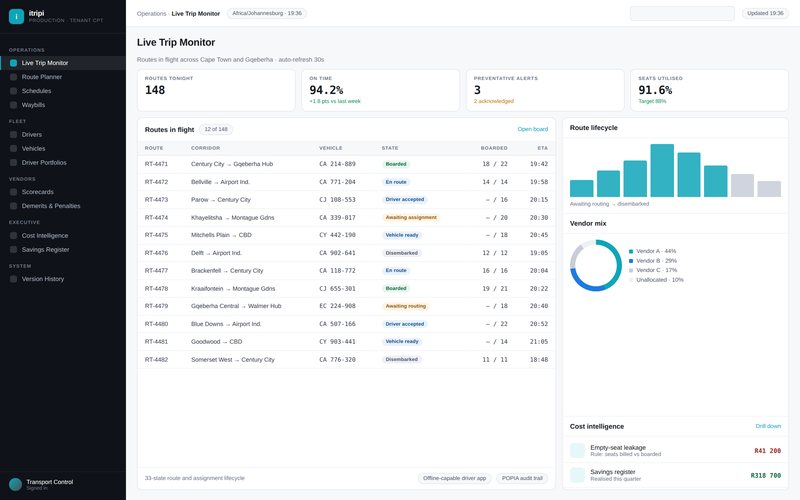Click the POPIA audit trail chip

522,478
